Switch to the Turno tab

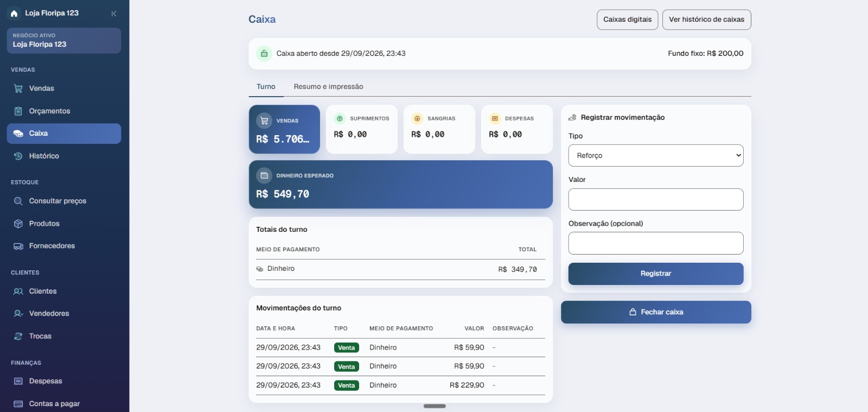click(266, 87)
